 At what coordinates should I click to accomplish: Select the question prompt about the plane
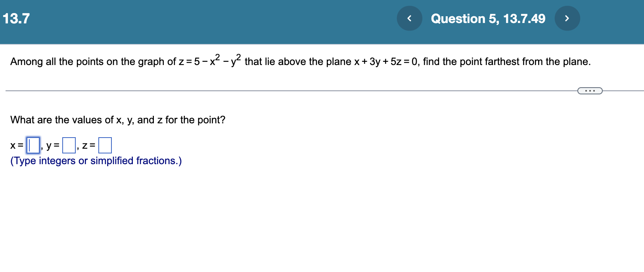(x=300, y=61)
